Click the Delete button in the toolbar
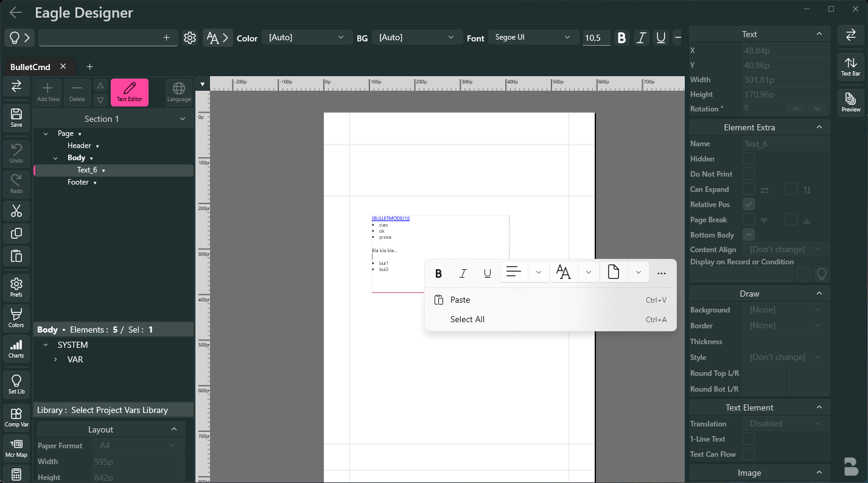868x483 pixels. point(77,92)
